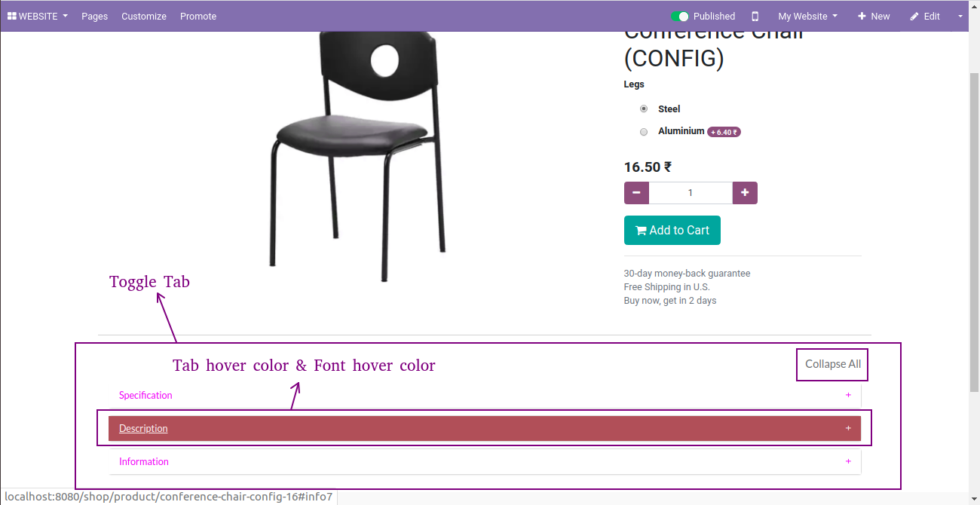Viewport: 980px width, 505px height.
Task: Click the plus icon for New
Action: coord(862,16)
